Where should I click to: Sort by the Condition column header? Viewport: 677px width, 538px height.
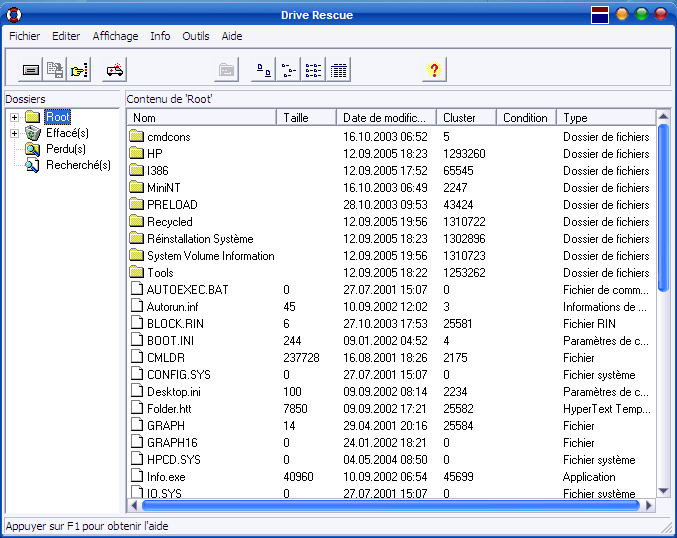[x=526, y=117]
